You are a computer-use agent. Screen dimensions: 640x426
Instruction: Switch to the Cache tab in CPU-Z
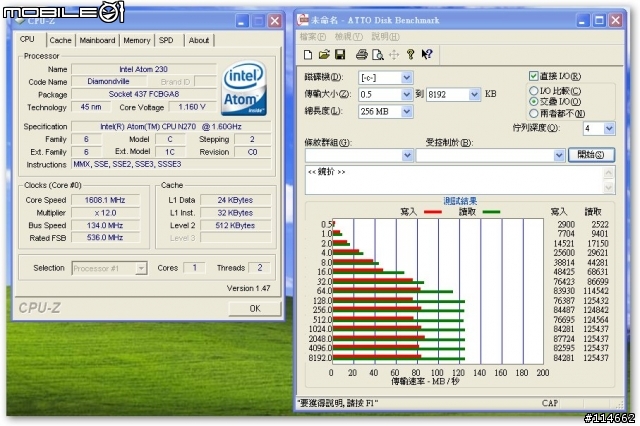60,40
